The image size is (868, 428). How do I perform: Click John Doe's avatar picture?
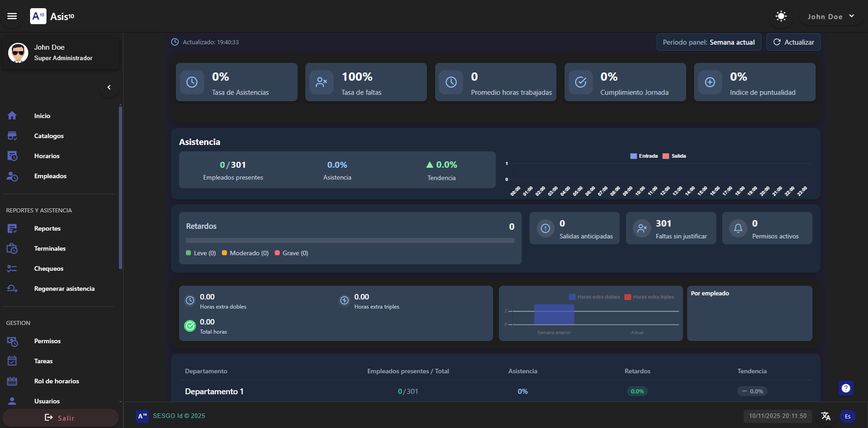tap(18, 53)
